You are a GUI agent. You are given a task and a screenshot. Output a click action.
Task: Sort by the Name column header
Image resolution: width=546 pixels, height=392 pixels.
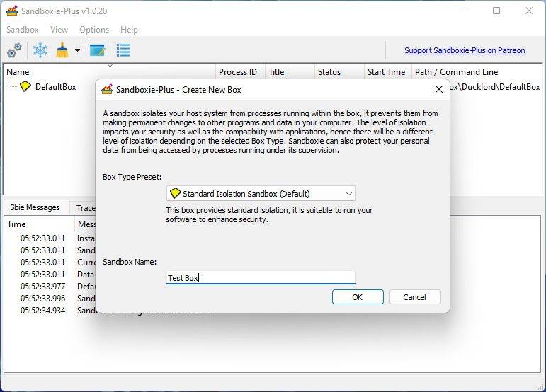[x=110, y=71]
